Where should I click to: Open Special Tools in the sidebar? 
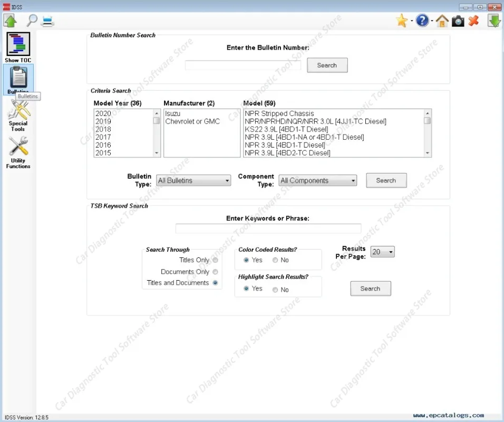coord(18,116)
